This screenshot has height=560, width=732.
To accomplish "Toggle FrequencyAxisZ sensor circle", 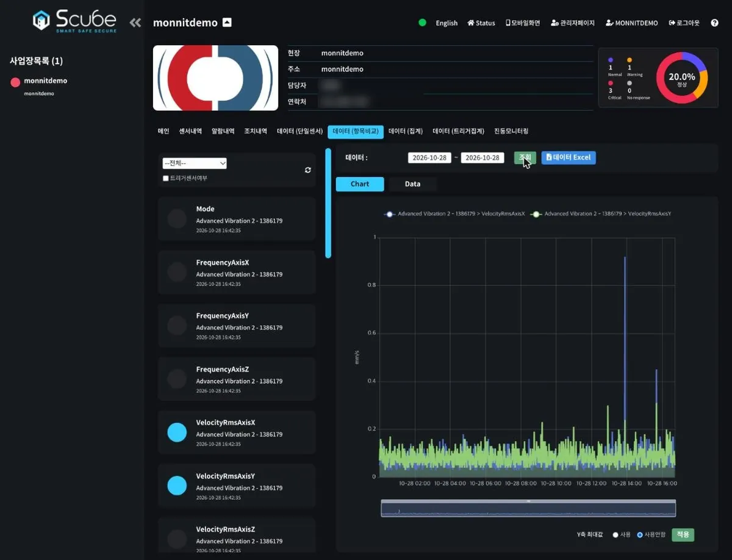I will 177,379.
